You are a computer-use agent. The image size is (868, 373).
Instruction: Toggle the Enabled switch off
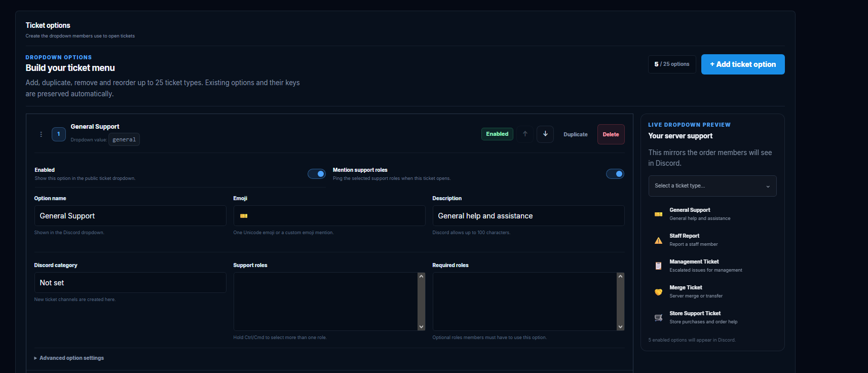[317, 174]
